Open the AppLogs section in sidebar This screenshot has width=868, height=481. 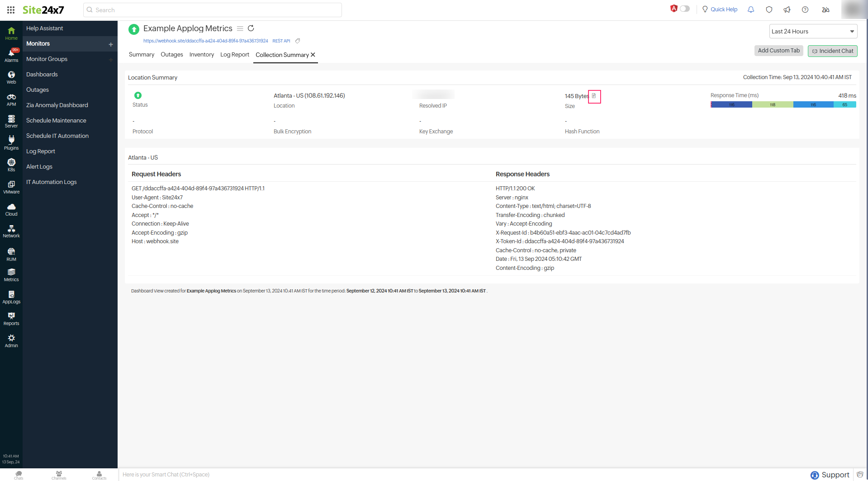pos(11,297)
